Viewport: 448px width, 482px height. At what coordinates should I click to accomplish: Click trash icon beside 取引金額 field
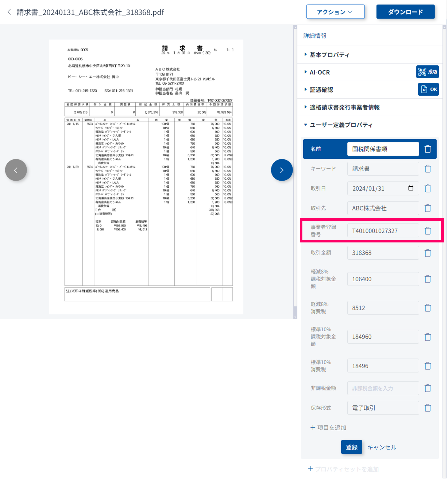pos(428,253)
